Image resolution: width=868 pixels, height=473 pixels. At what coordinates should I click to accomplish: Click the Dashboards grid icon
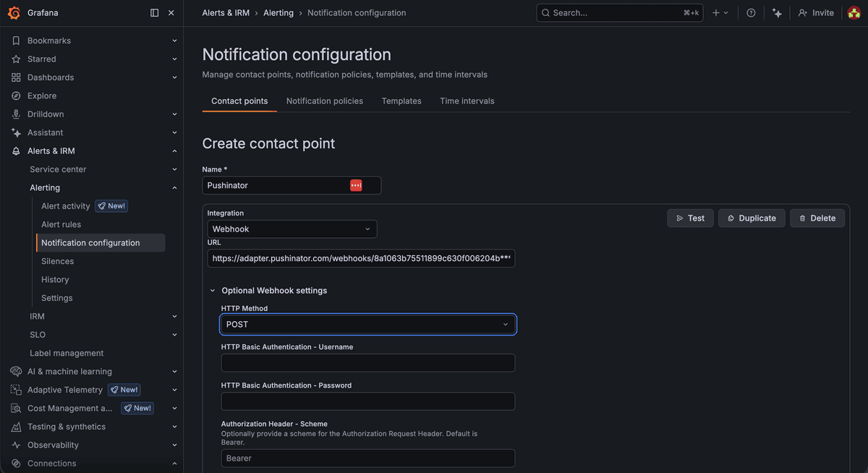[x=16, y=77]
